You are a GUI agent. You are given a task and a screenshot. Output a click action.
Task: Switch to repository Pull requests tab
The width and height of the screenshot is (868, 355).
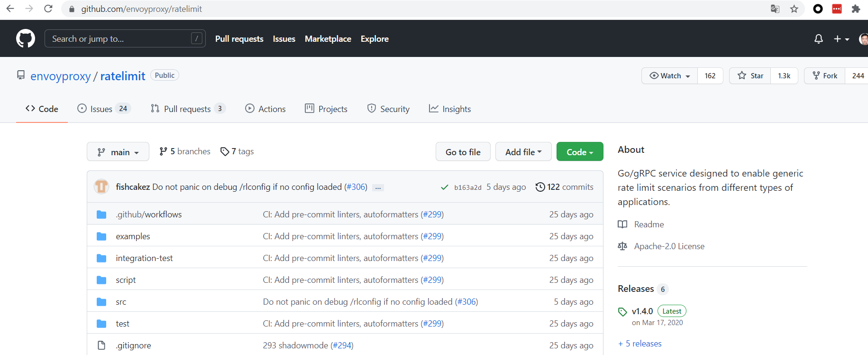(188, 109)
